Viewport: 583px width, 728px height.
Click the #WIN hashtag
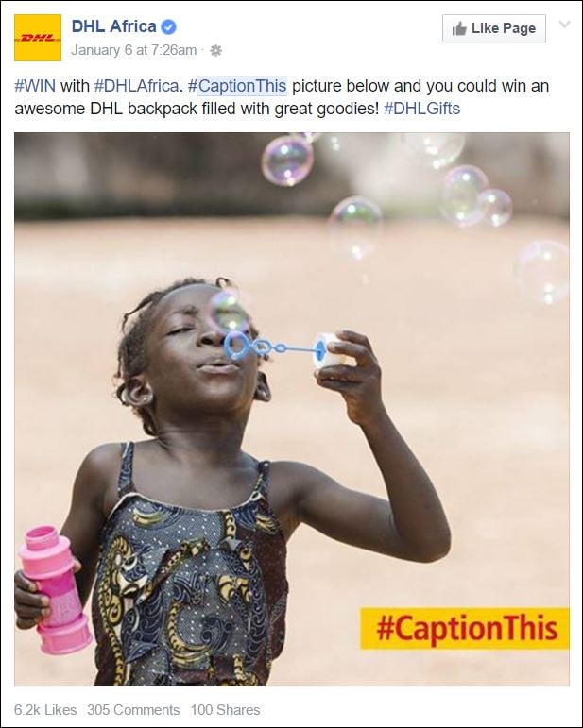tap(35, 86)
